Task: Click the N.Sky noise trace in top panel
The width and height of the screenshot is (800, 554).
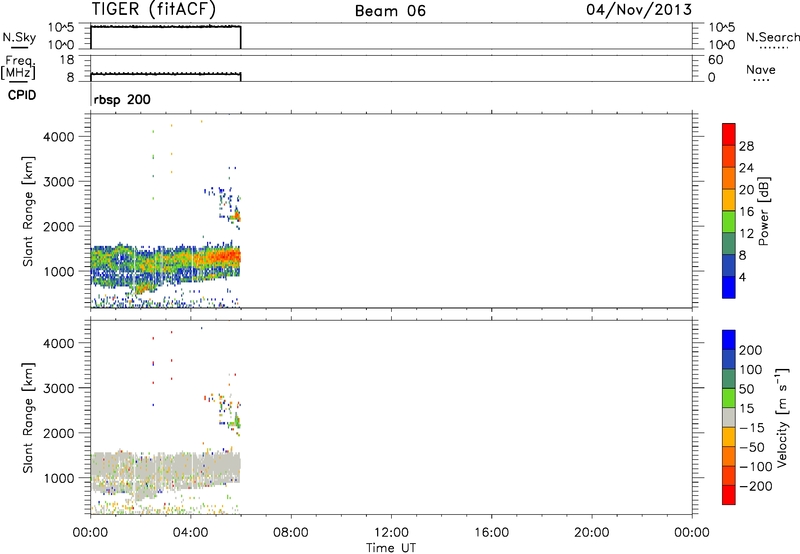Action: (165, 26)
